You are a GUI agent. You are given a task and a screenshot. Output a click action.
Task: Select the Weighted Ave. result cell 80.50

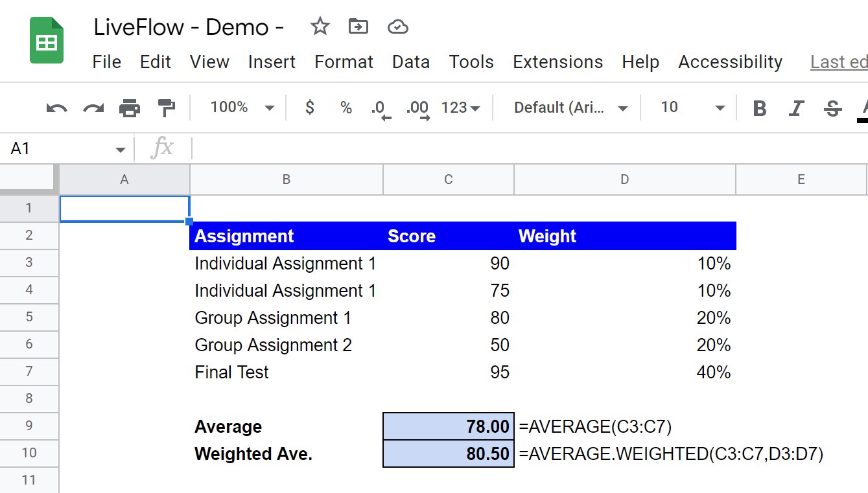449,453
